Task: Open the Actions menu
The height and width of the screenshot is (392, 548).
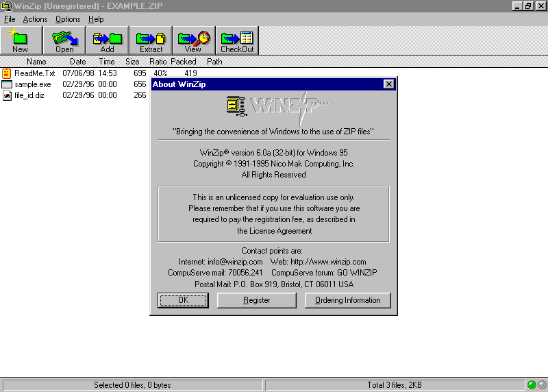Action: coord(35,19)
